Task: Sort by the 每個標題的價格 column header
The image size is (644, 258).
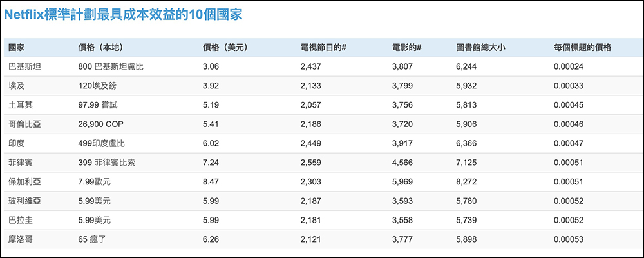Action: [582, 48]
